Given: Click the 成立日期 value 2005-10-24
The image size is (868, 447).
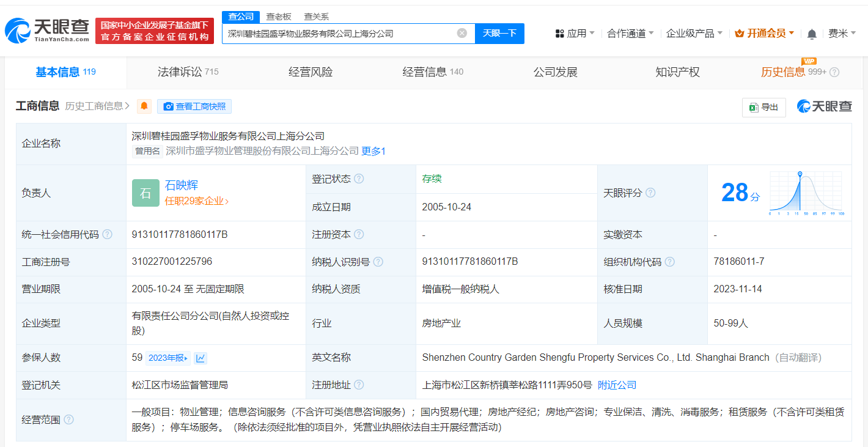Looking at the screenshot, I should pyautogui.click(x=446, y=207).
